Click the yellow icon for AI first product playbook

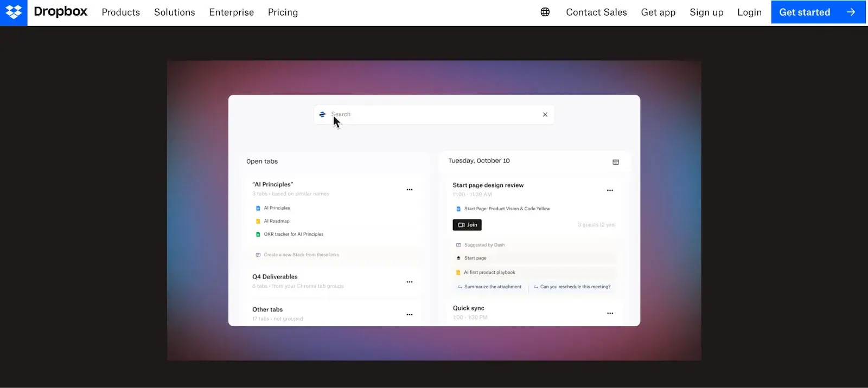tap(458, 273)
